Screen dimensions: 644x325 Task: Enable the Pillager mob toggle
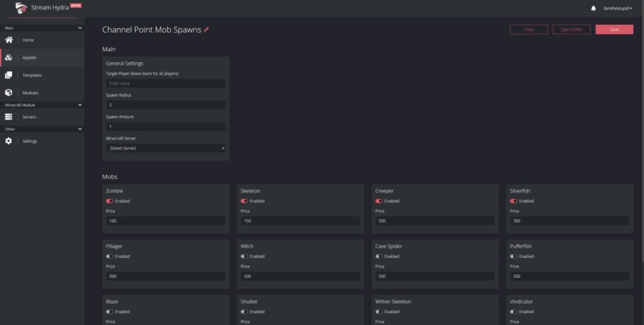pos(109,256)
